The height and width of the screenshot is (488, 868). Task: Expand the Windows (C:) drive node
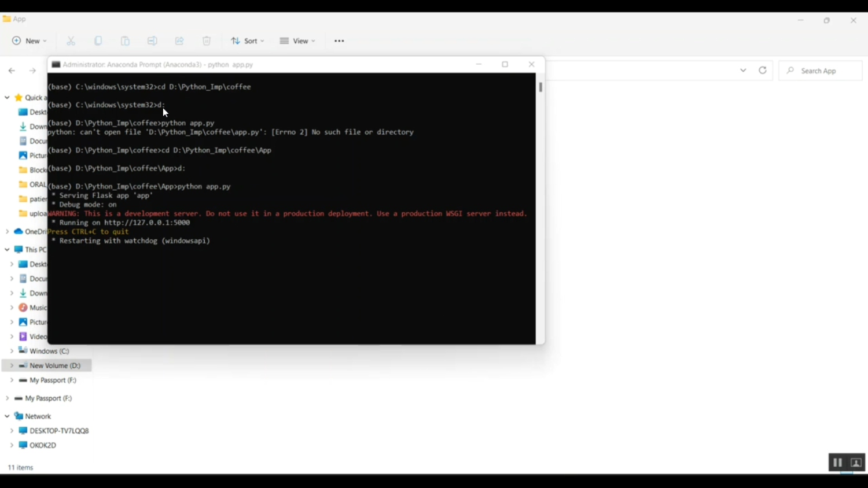[x=12, y=351]
